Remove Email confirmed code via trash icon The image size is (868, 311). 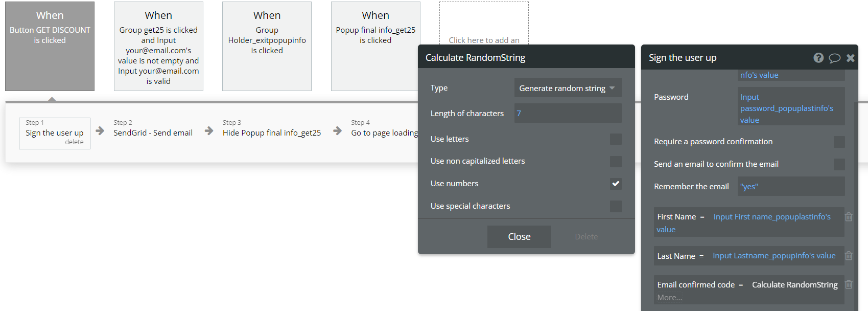[x=849, y=284]
